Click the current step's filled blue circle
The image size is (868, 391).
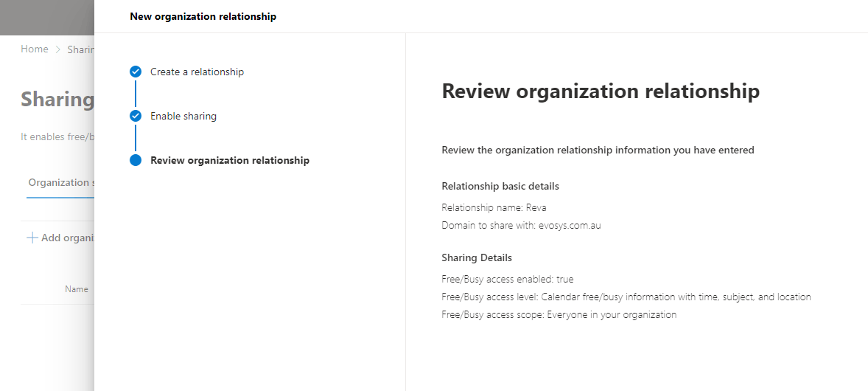[x=136, y=160]
